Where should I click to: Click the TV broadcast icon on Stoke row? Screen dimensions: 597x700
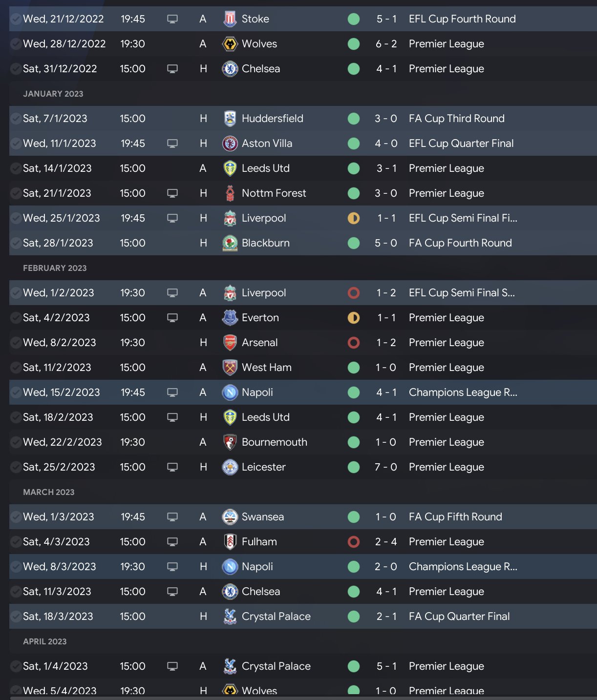point(172,19)
